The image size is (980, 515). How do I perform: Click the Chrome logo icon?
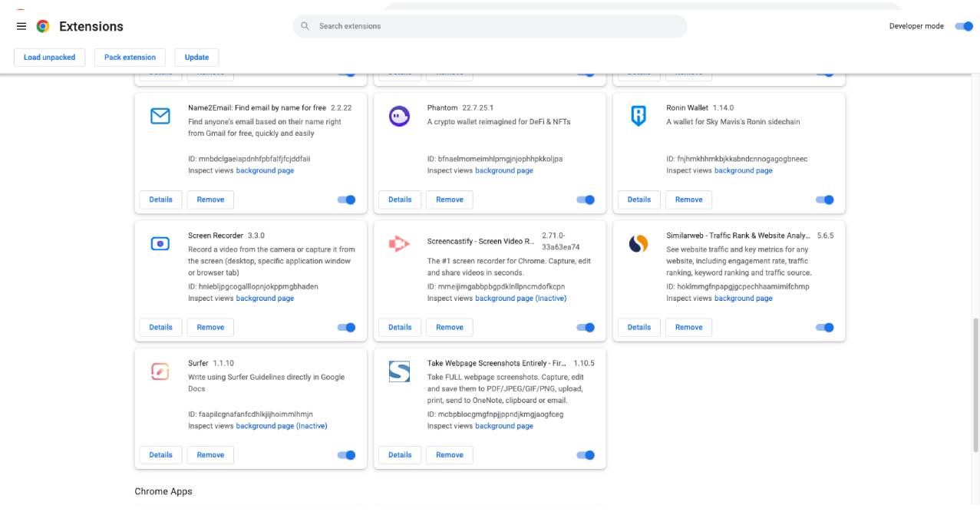43,26
